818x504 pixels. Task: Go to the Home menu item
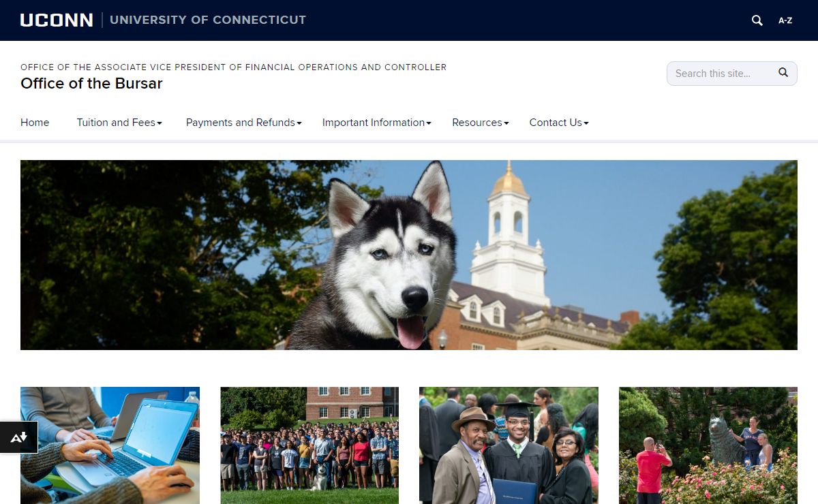click(35, 123)
